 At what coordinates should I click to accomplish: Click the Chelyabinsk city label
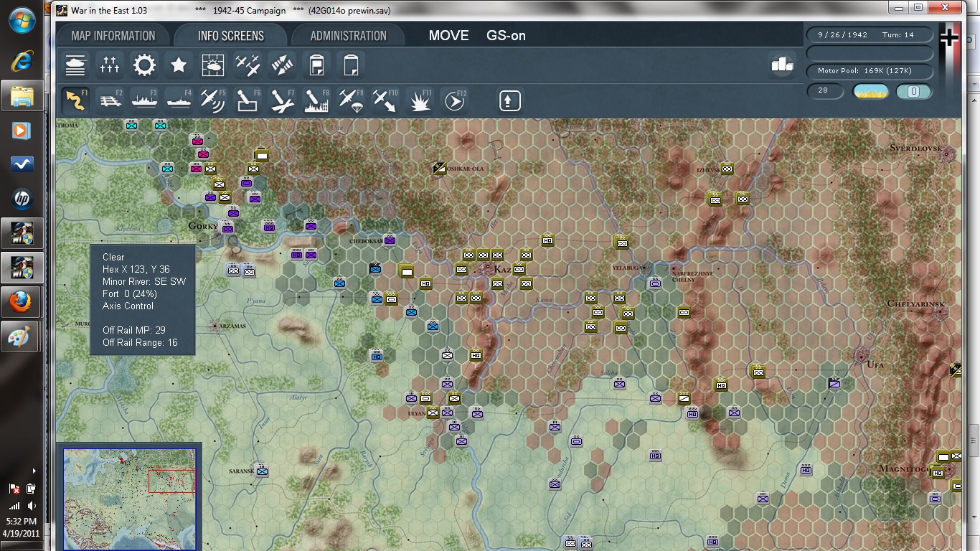click(x=916, y=304)
